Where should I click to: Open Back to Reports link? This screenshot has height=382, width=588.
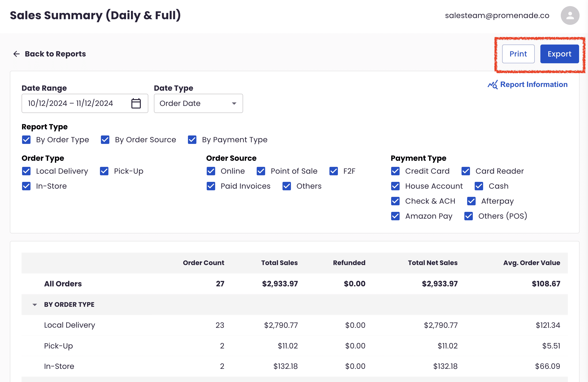coord(55,54)
